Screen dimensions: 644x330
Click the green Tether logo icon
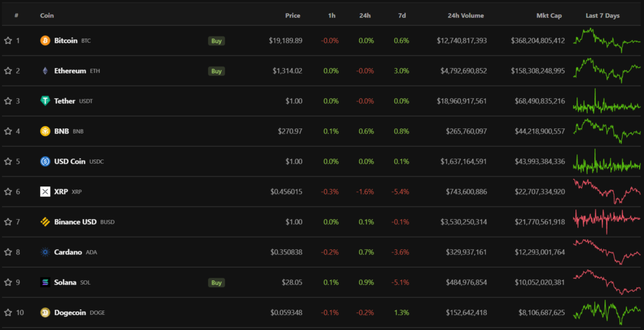(x=45, y=101)
